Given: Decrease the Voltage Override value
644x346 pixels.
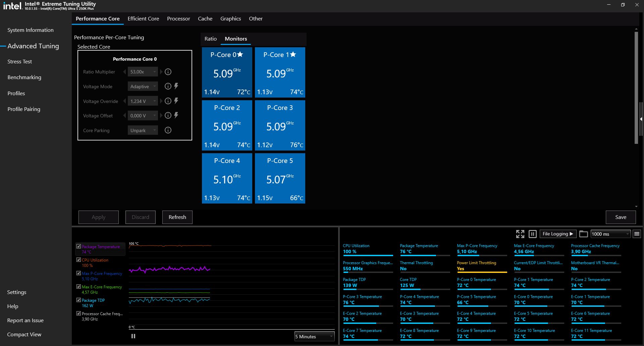Looking at the screenshot, I should pos(124,101).
